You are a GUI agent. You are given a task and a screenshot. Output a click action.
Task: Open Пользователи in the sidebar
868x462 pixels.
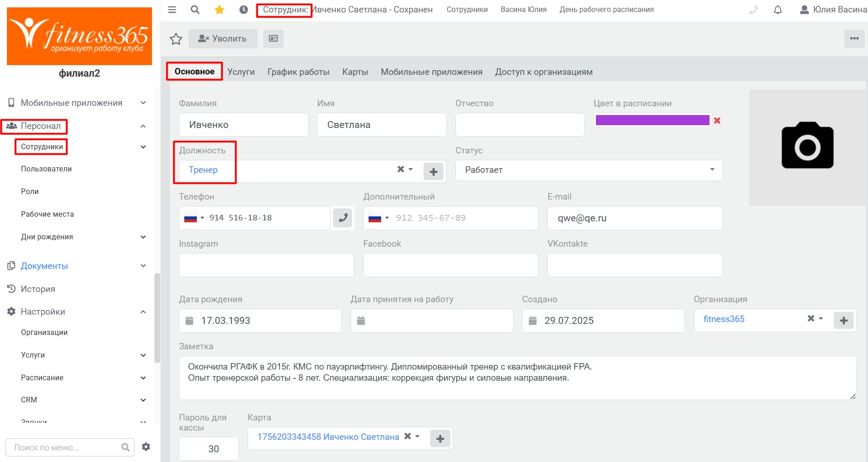tap(46, 169)
